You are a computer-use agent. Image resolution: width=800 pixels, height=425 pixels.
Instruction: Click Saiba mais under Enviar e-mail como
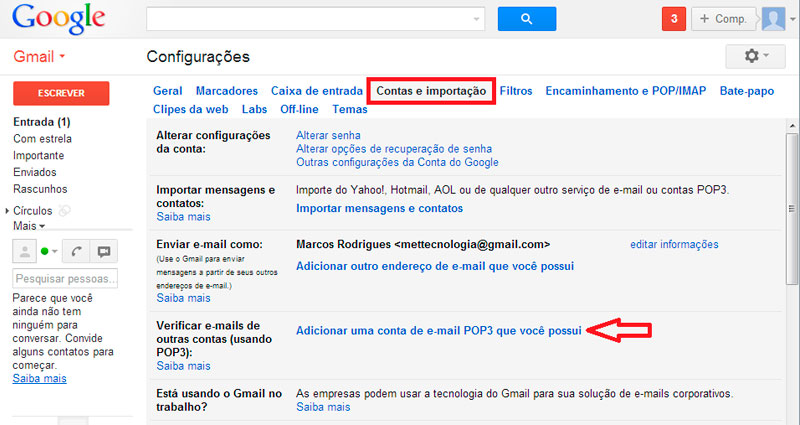183,298
